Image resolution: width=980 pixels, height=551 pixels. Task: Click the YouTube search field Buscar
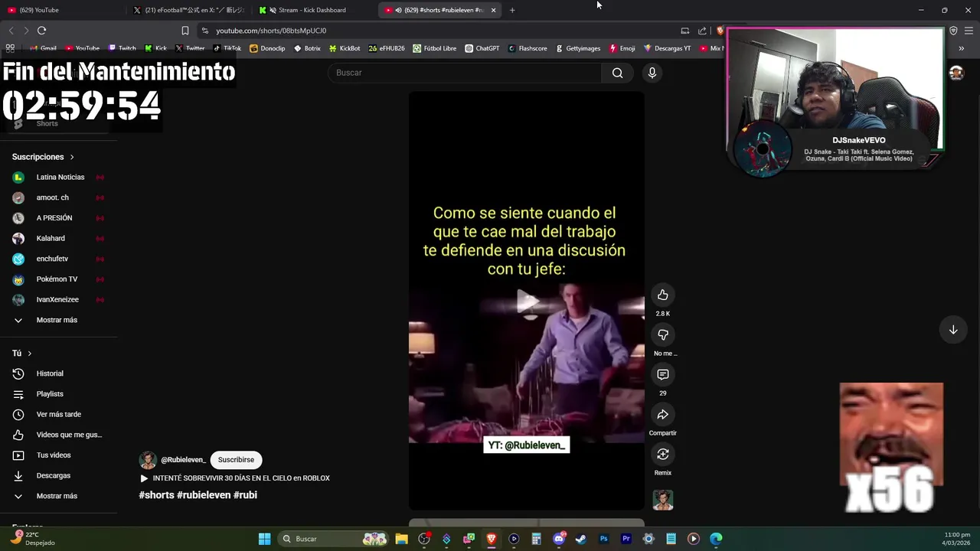tap(465, 73)
